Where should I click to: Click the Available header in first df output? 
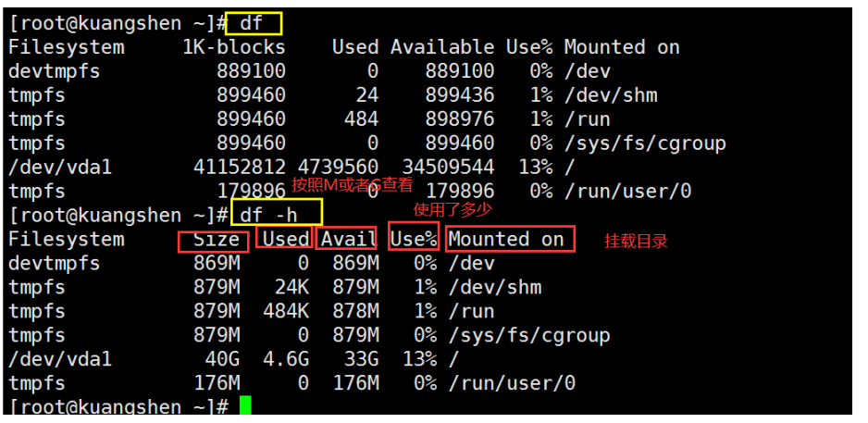pos(442,47)
